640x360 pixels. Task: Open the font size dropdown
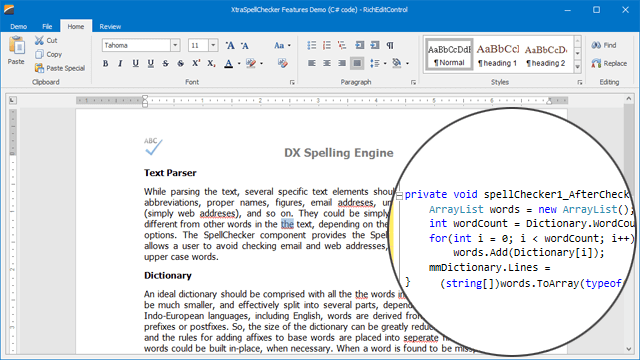213,45
